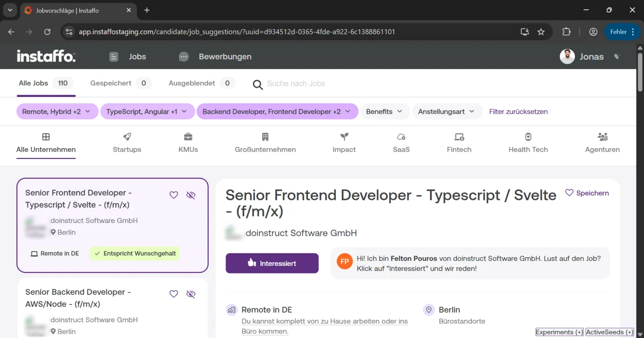
Task: Click the Remote in DE description link
Action: 325,326
